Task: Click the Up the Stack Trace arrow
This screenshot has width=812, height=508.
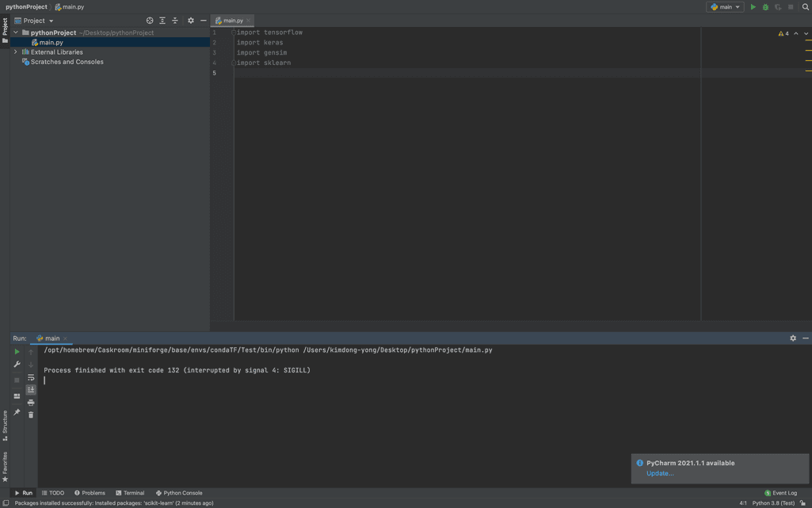Action: click(x=31, y=352)
